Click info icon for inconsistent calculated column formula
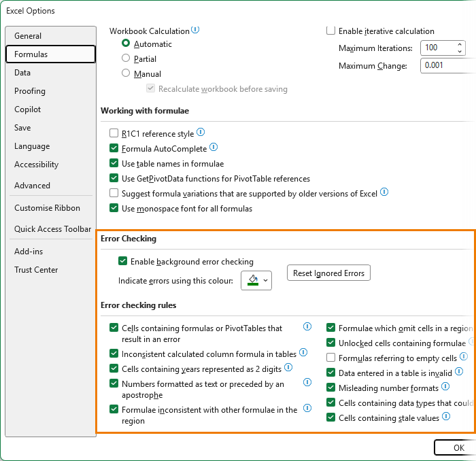The image size is (476, 461). (303, 352)
